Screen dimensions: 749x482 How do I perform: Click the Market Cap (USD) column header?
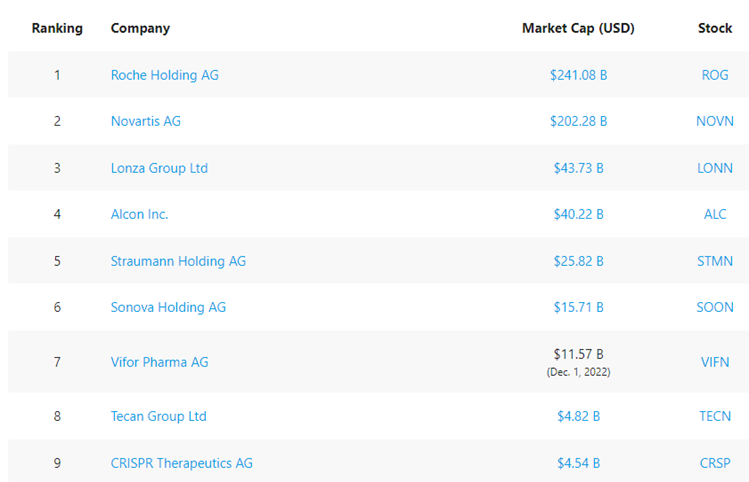(578, 28)
